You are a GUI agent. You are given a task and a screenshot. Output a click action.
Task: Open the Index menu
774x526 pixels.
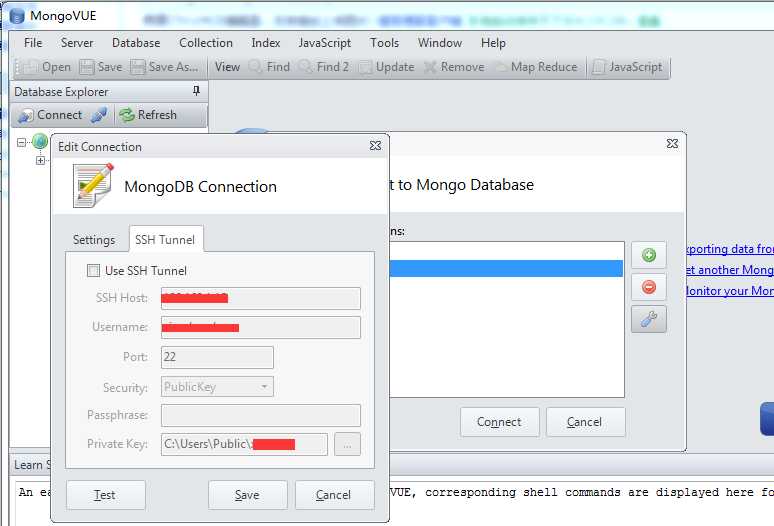coord(266,43)
